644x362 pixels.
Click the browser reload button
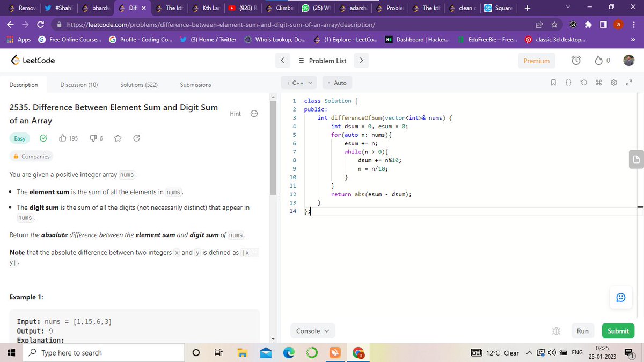coord(41,25)
